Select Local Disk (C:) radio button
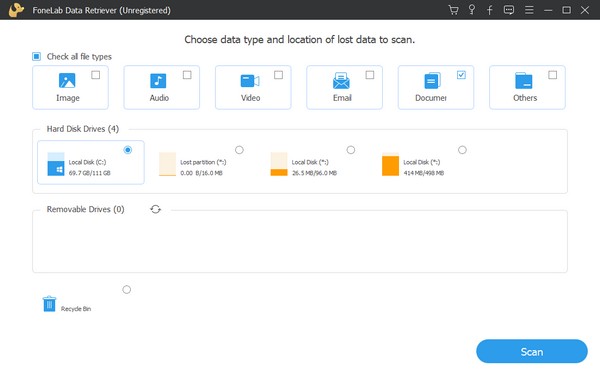 [128, 150]
